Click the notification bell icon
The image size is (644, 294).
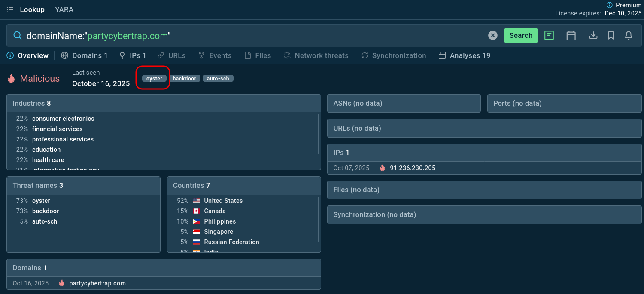point(629,36)
